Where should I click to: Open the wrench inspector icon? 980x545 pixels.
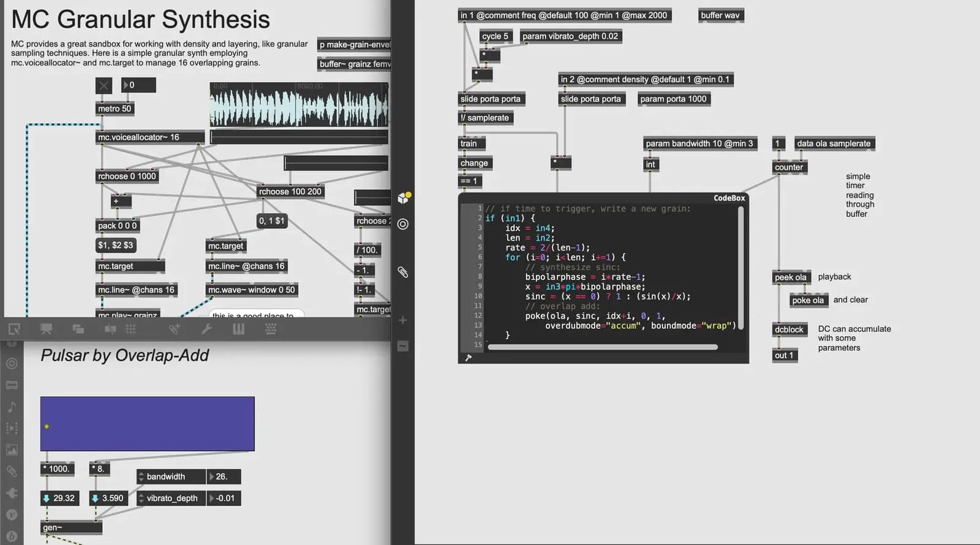[x=206, y=329]
